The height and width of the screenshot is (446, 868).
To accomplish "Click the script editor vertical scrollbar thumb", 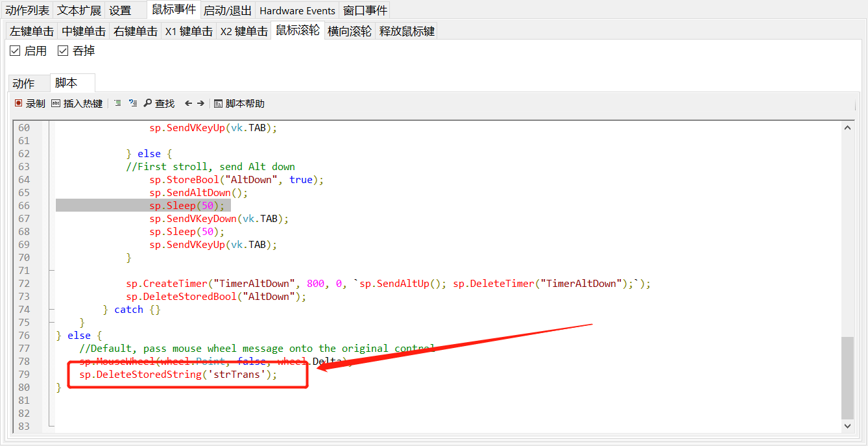I will 848,378.
